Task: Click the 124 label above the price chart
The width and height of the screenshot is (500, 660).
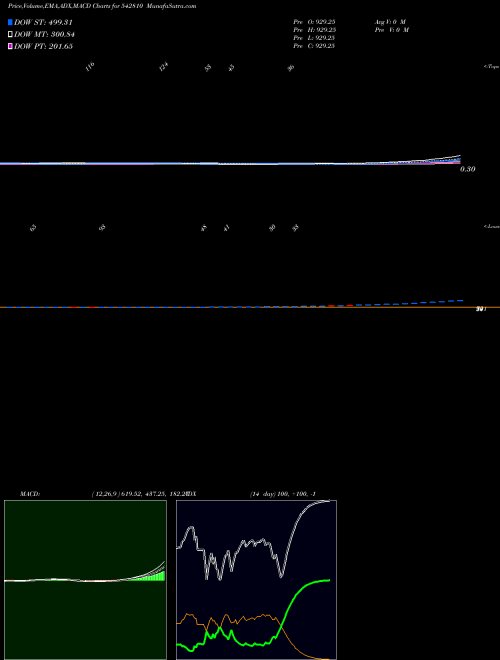Action: pos(164,67)
